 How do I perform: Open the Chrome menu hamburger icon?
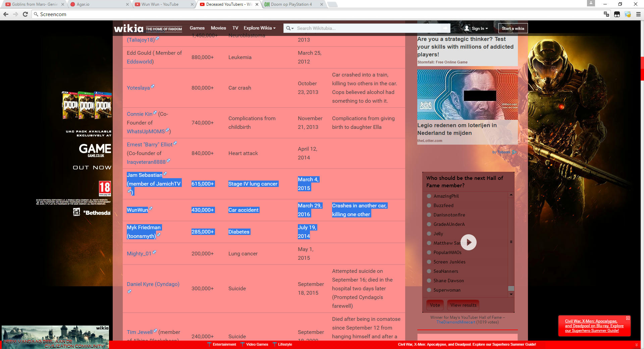coord(638,14)
